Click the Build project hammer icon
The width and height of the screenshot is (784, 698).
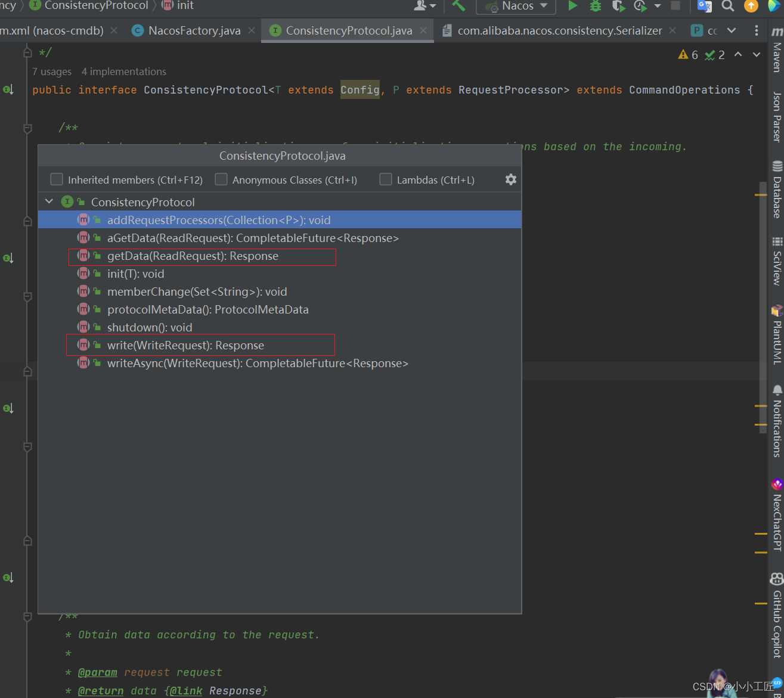coord(458,6)
